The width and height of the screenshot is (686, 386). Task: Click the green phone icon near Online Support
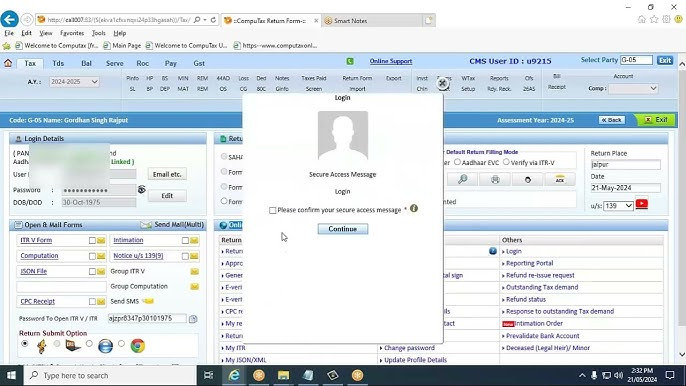click(350, 61)
